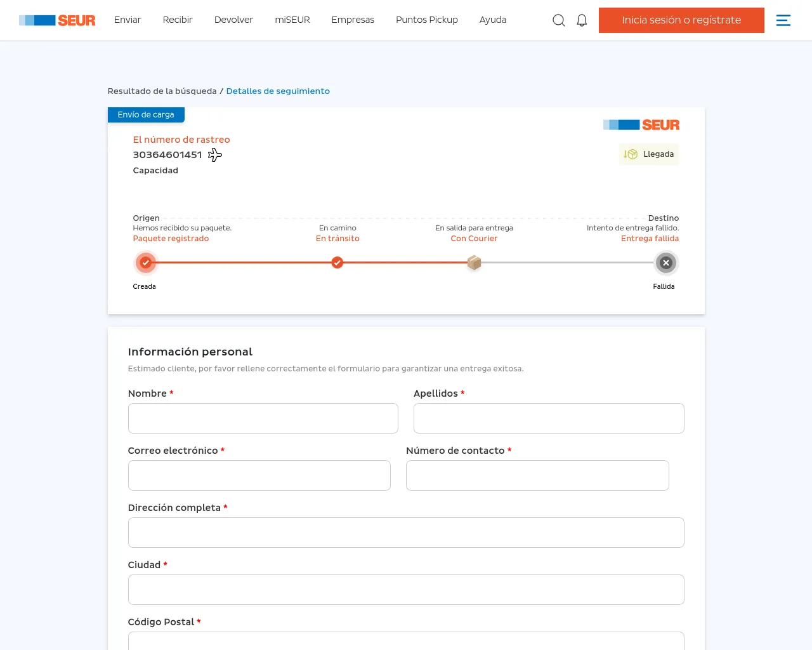Focus the Nombre input field

tap(263, 418)
